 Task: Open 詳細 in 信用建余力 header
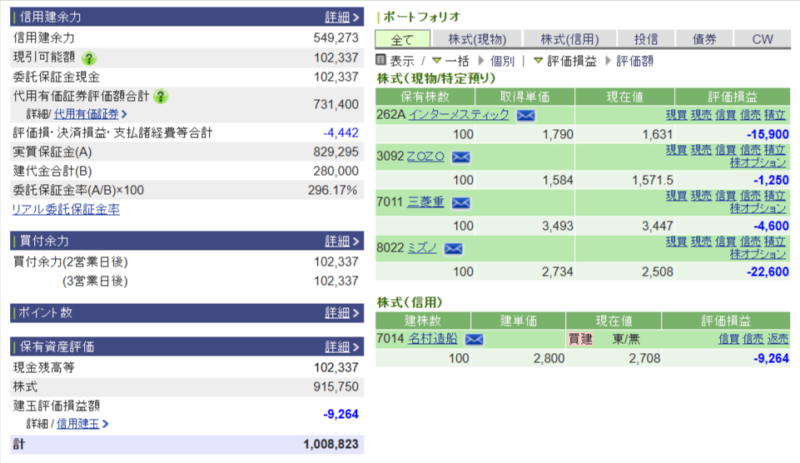(x=342, y=17)
